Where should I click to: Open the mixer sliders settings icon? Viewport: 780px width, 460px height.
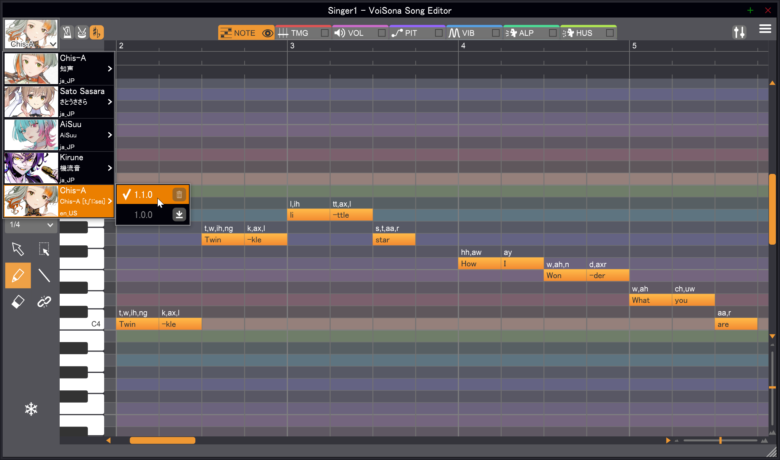click(739, 32)
